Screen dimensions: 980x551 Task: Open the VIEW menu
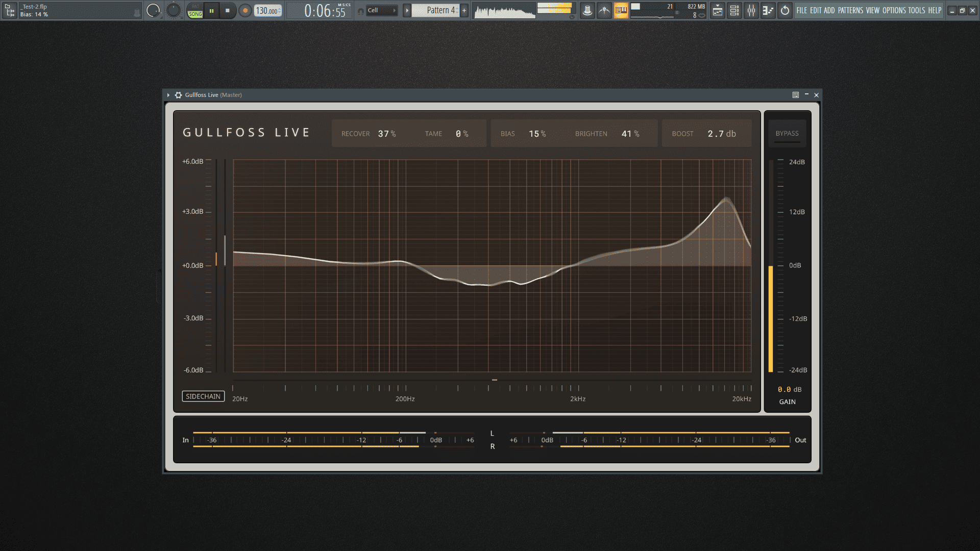[x=873, y=10]
